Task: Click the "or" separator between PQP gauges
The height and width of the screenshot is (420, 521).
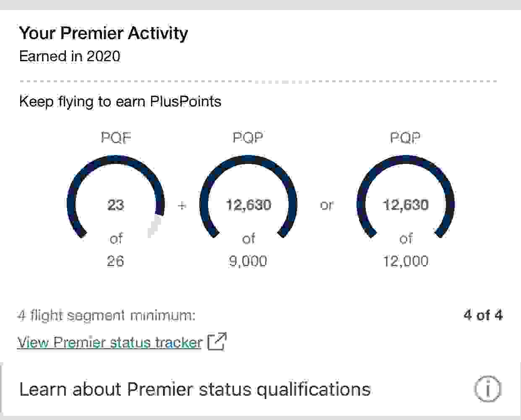Action: [326, 205]
